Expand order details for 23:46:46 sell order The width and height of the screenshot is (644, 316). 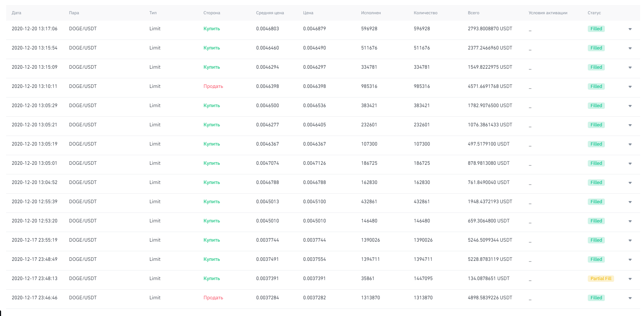(630, 298)
